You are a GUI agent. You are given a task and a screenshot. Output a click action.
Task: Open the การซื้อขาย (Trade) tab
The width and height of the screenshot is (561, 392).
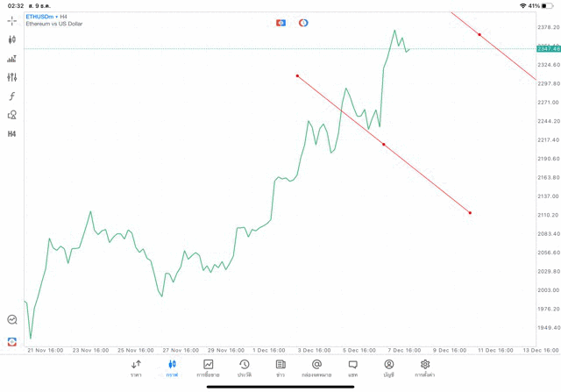209,368
